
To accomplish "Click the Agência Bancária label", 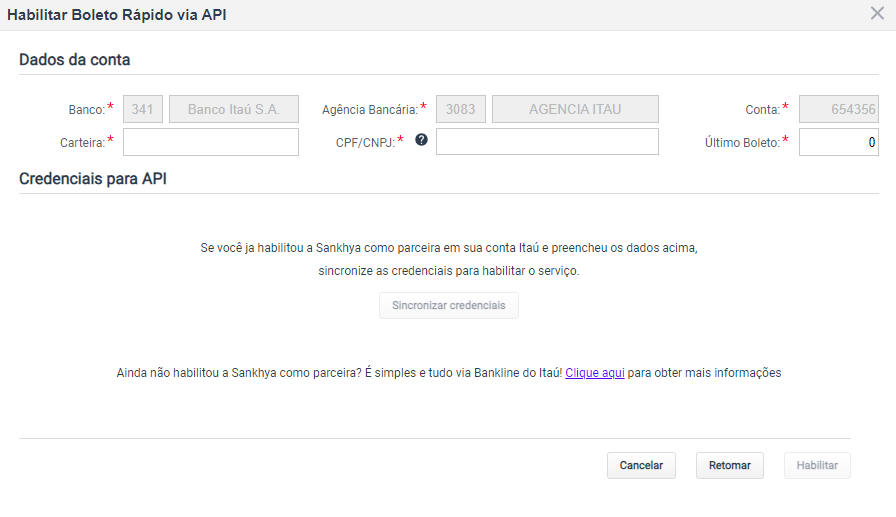I will 370,110.
